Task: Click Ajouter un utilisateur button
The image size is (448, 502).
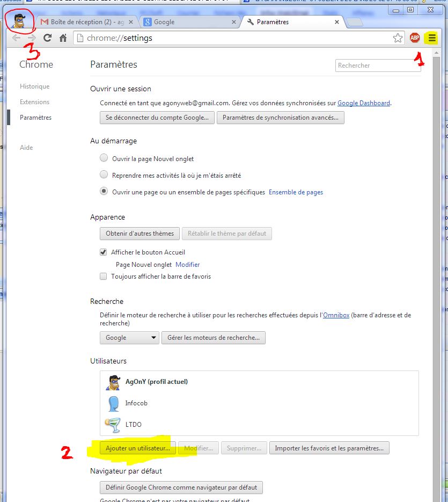Action: pyautogui.click(x=138, y=448)
